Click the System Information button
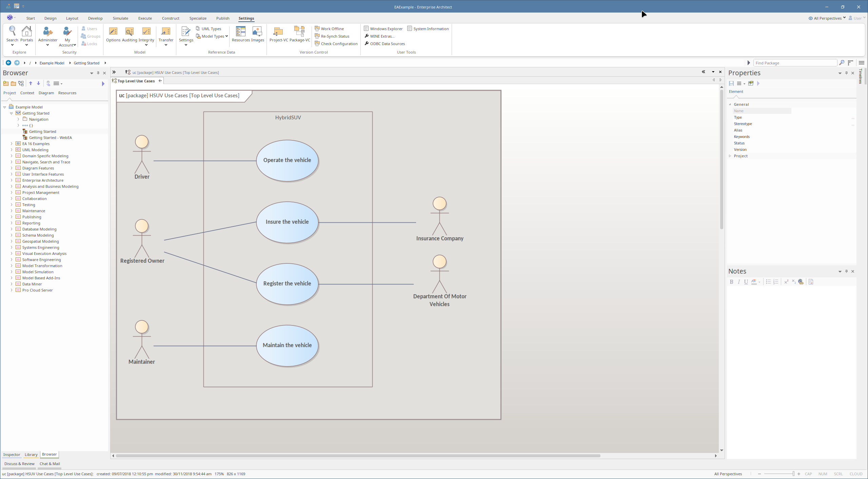This screenshot has height=479, width=868. (431, 29)
